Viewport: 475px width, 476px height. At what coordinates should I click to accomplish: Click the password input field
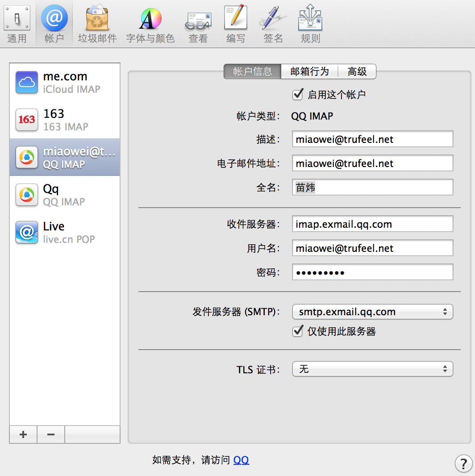[x=372, y=272]
